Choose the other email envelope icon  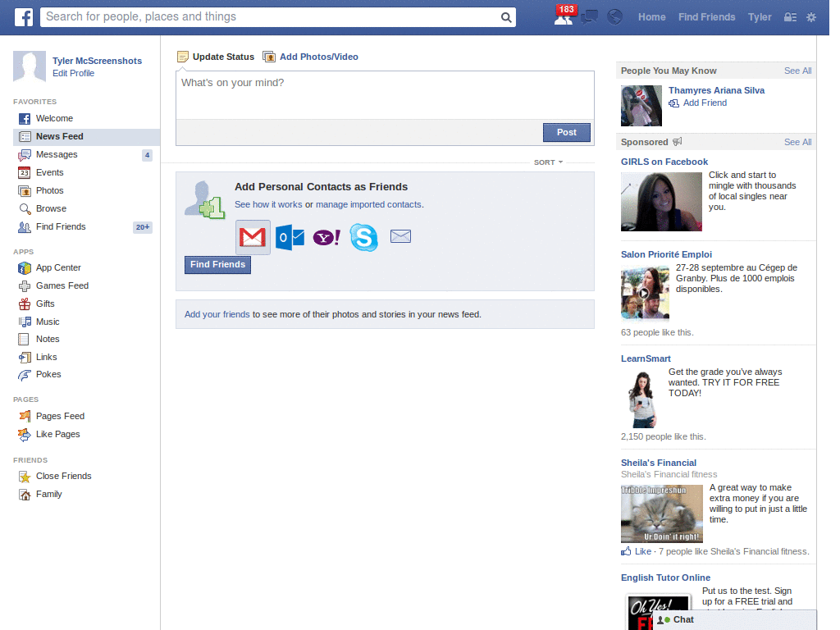(400, 235)
